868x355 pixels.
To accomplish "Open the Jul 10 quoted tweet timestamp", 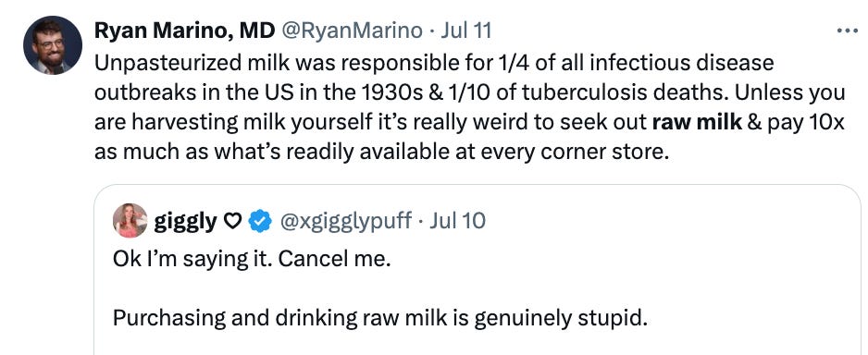I will click(457, 221).
